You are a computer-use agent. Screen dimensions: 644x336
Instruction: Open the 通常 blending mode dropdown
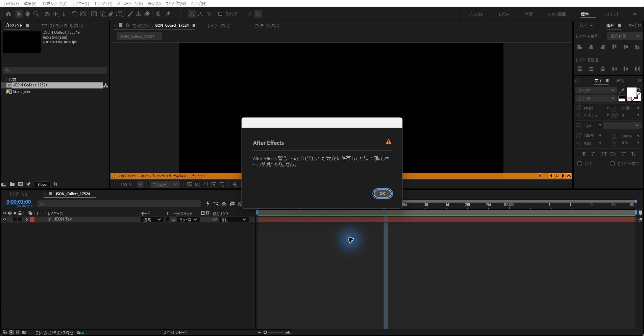click(x=151, y=219)
